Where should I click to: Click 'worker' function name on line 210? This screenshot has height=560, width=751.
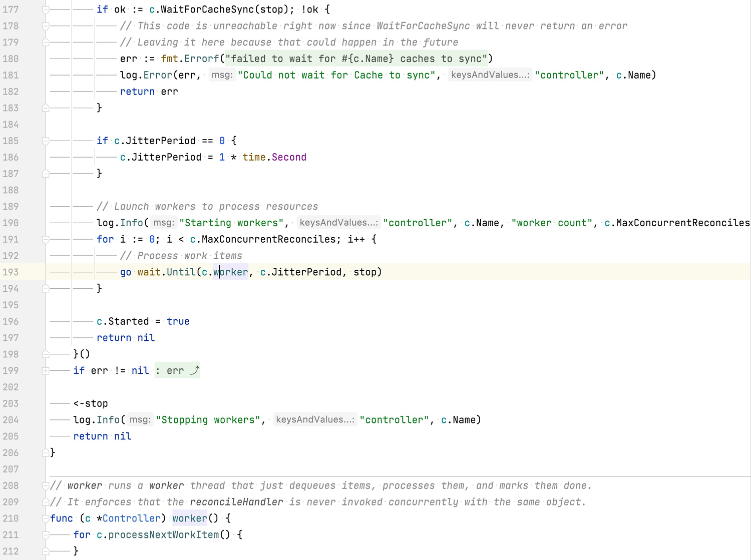click(x=190, y=518)
